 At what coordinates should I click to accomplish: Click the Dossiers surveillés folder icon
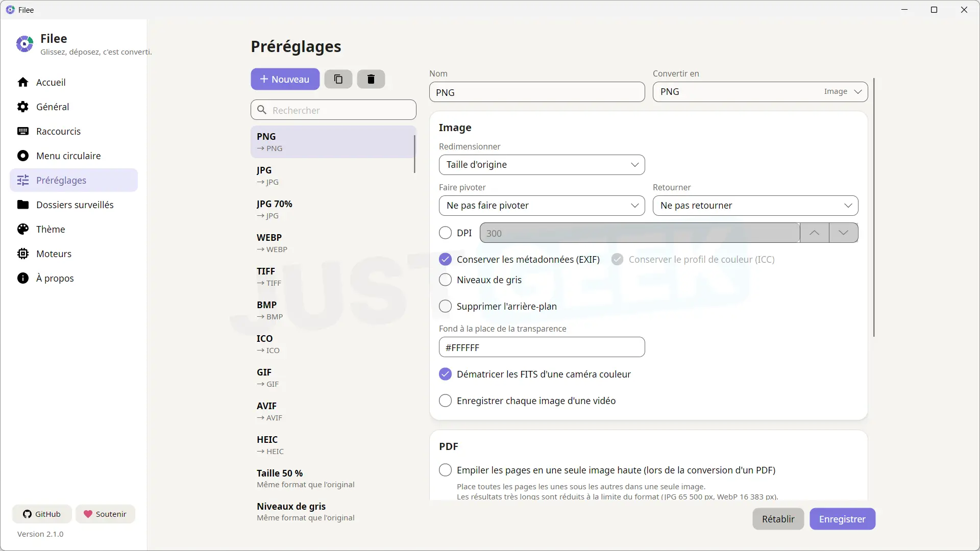point(23,205)
